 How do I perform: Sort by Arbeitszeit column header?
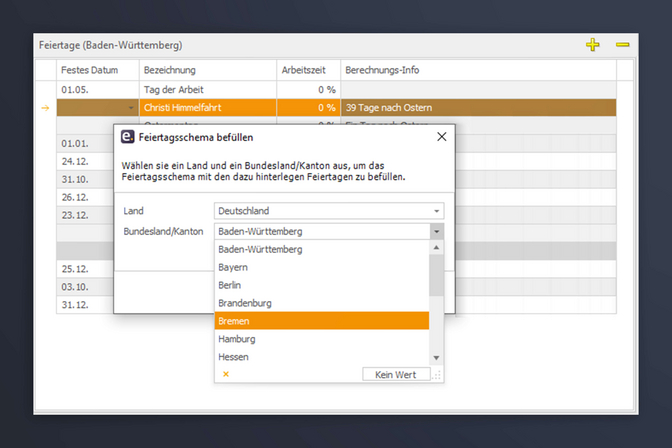tap(309, 70)
